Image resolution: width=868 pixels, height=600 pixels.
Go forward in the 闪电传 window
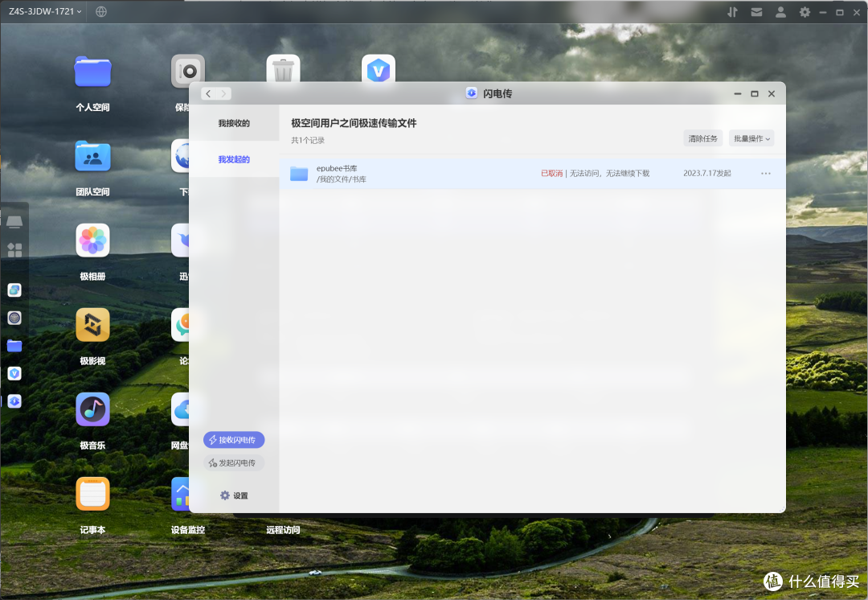(x=223, y=93)
